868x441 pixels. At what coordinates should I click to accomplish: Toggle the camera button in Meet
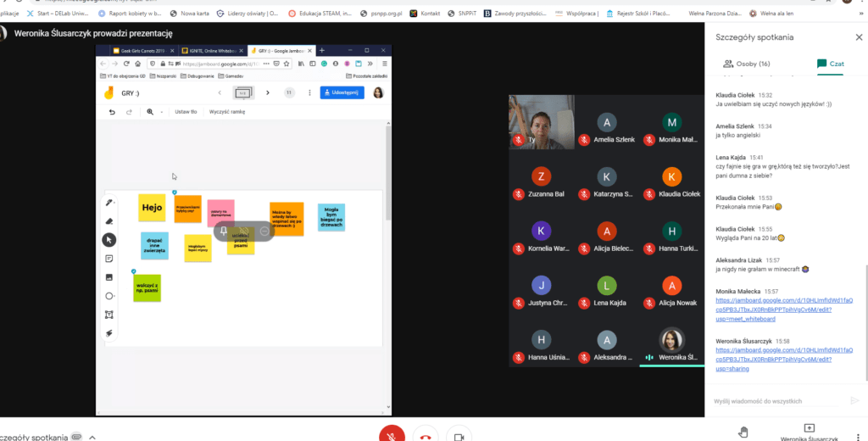tap(459, 437)
